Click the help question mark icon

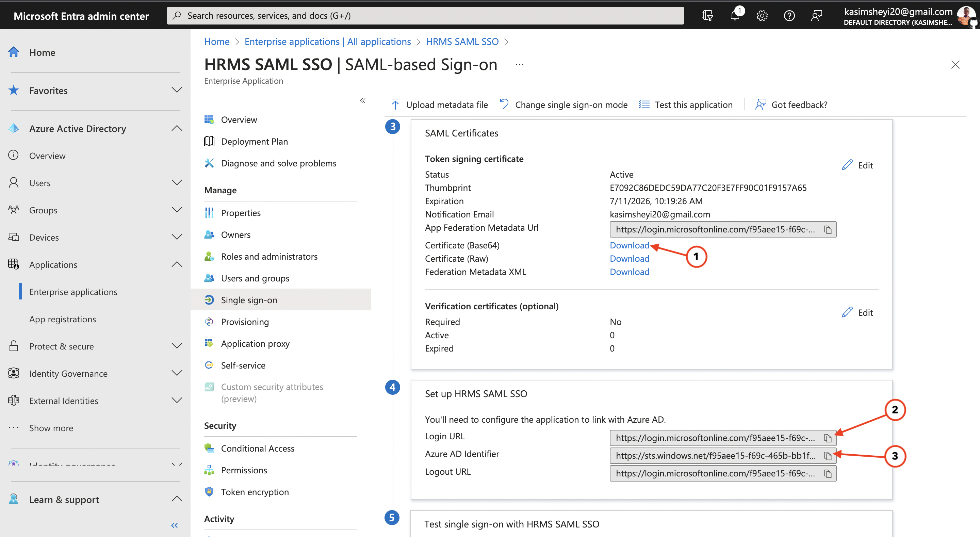(x=789, y=16)
